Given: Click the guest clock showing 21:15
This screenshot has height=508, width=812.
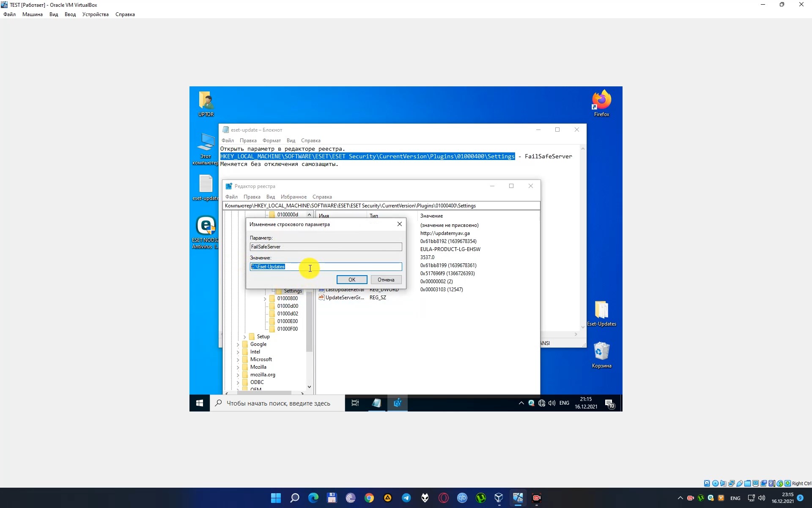Looking at the screenshot, I should pos(586,403).
